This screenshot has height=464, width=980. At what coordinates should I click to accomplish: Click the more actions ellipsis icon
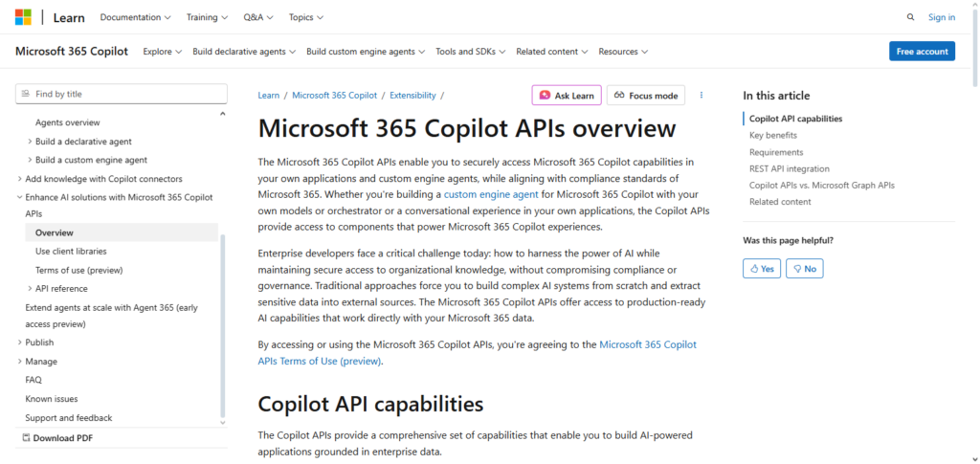coord(702,96)
